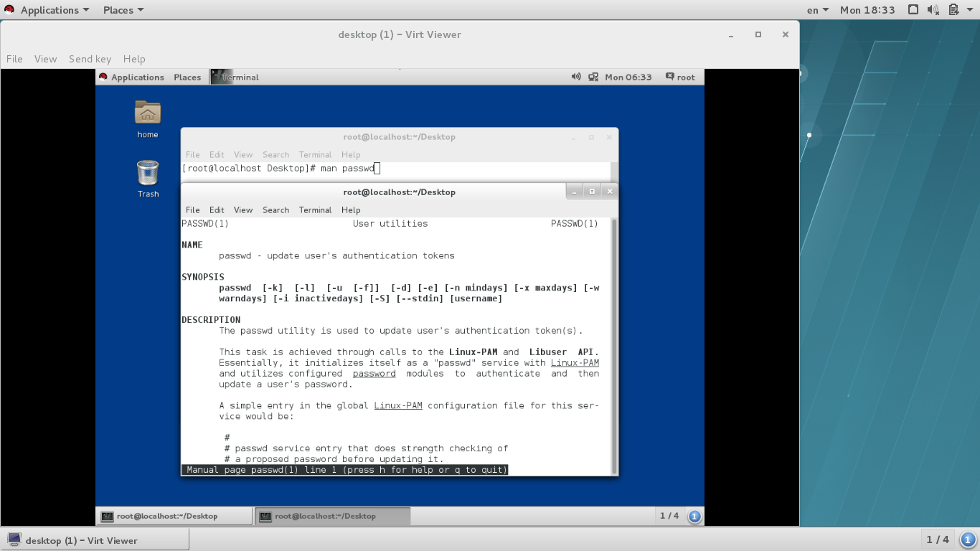Image resolution: width=980 pixels, height=551 pixels.
Task: Click '[--stdin]' option in synopsis
Action: pos(420,298)
